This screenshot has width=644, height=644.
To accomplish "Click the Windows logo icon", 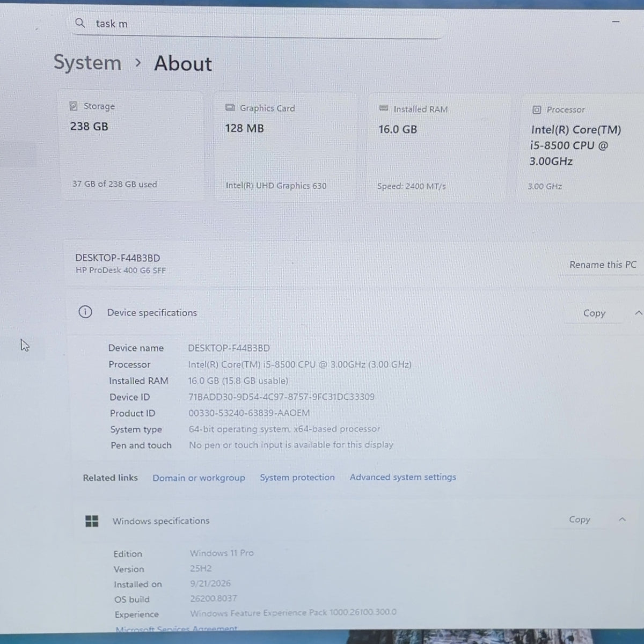I will (92, 521).
